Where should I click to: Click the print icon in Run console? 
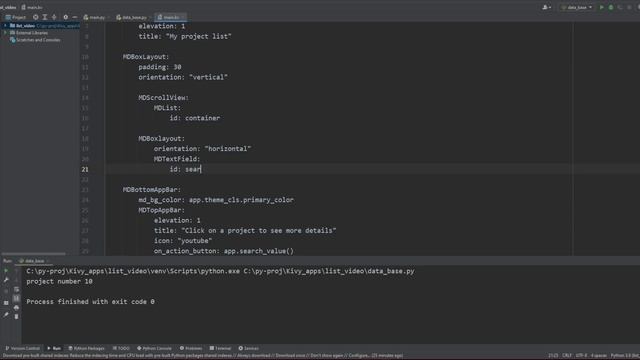[16, 307]
